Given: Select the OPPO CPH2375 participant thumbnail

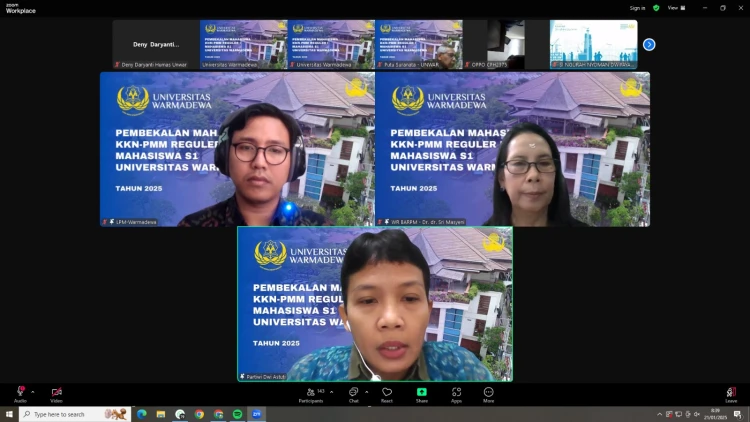Looking at the screenshot, I should pyautogui.click(x=506, y=44).
